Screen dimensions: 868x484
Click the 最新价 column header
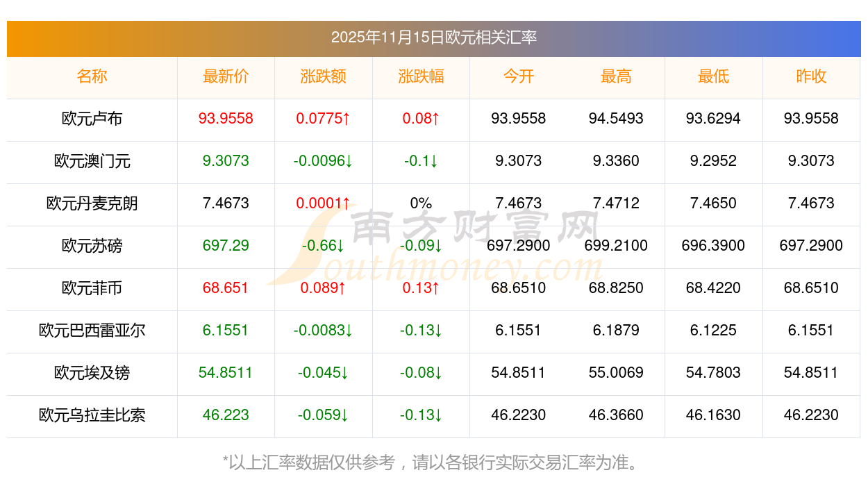226,76
